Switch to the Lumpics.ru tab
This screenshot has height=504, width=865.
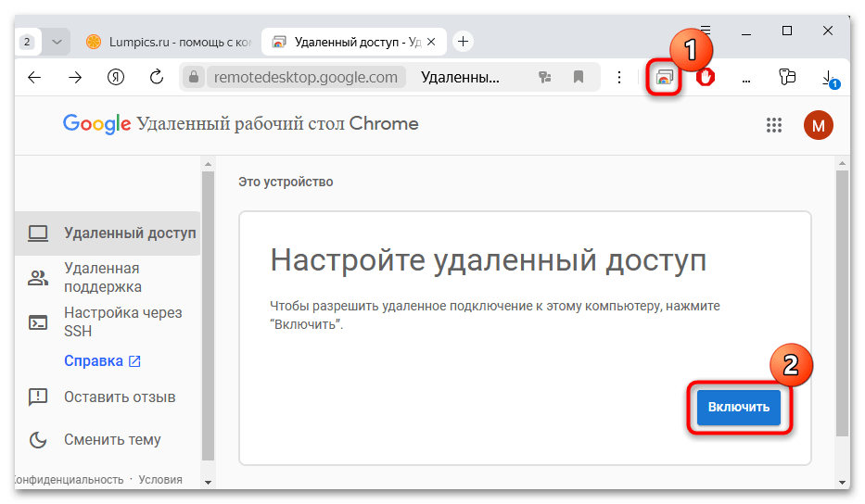169,42
